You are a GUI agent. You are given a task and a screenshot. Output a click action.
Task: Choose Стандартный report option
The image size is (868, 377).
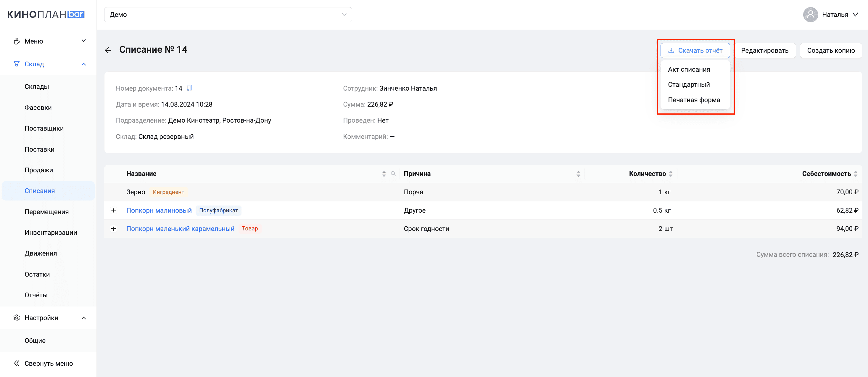[x=689, y=84]
